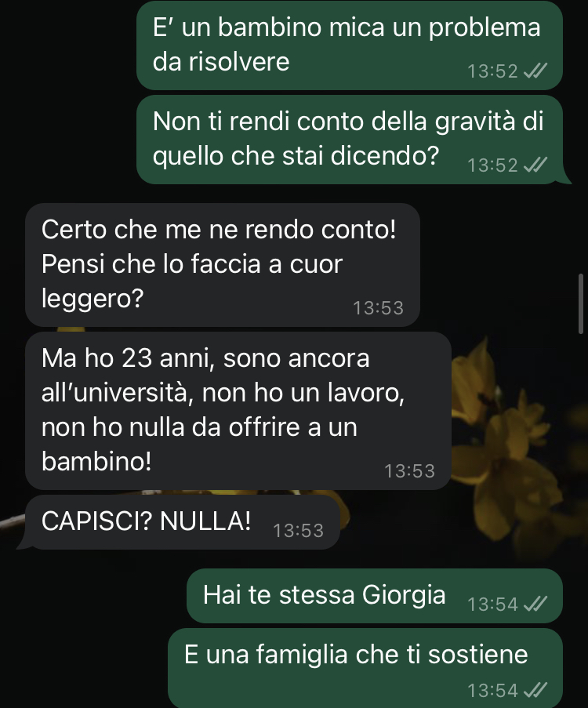Click double-check icon on 'Hai te stessa Giorgia'
This screenshot has width=588, height=708.
tap(535, 604)
